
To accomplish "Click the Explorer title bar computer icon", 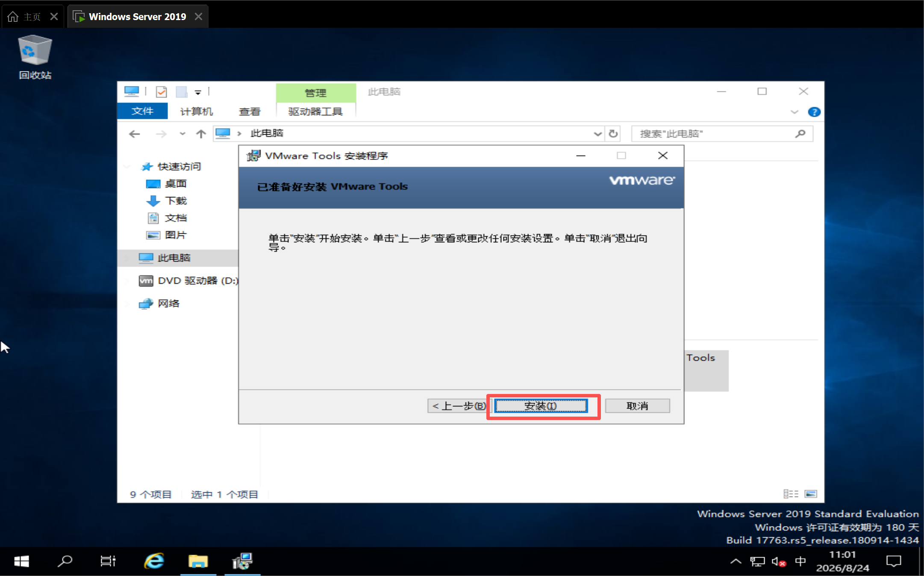I will 132,91.
